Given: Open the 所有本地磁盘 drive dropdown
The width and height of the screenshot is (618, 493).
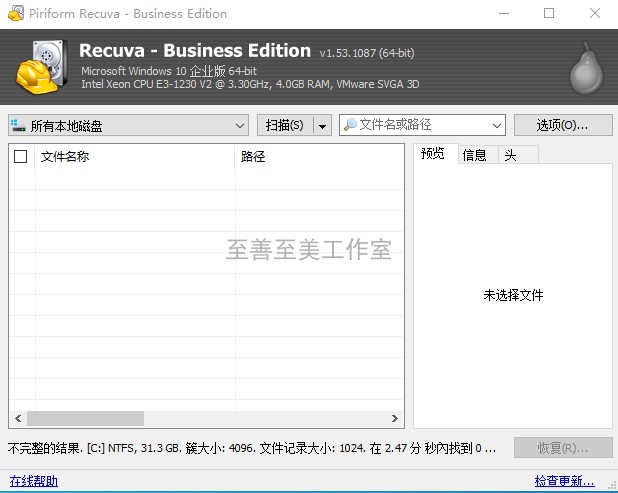Looking at the screenshot, I should pos(128,125).
